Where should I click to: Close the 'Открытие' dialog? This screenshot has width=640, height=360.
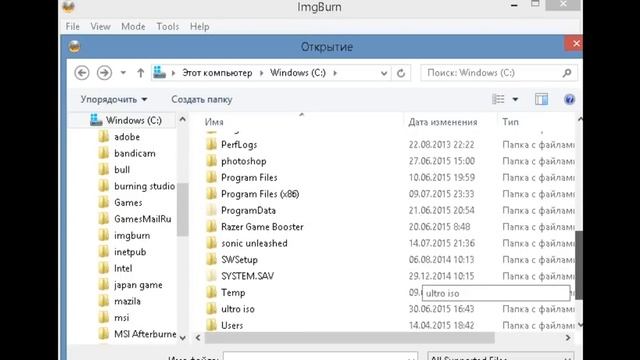tap(576, 44)
